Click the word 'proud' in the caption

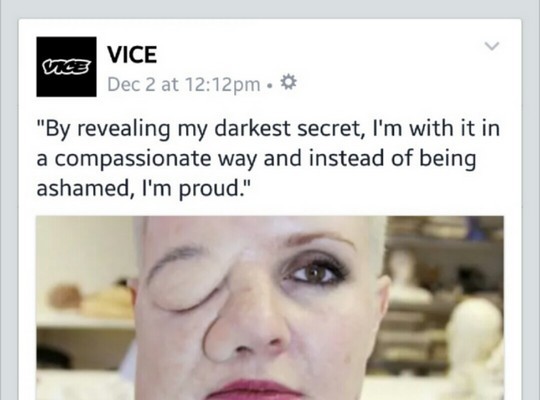209,189
